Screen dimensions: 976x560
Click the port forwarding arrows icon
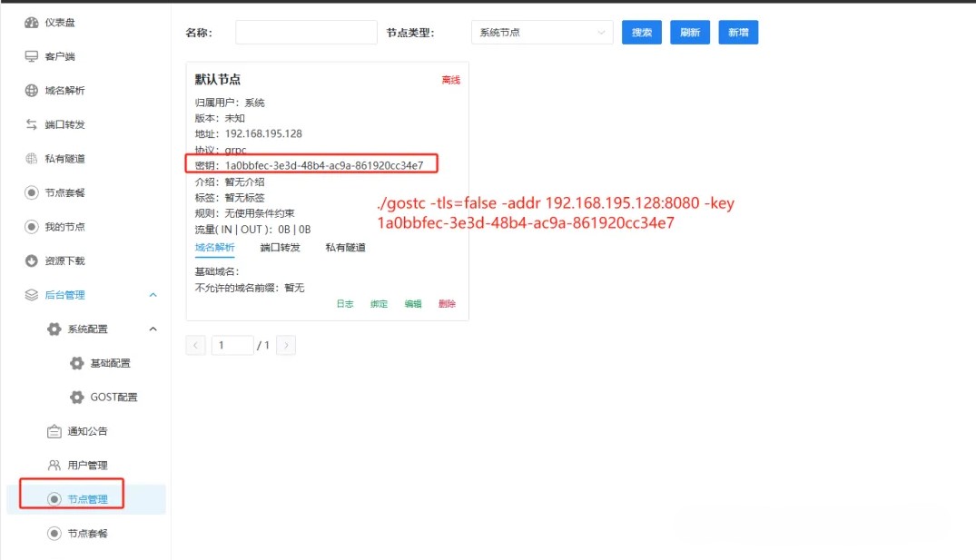click(32, 124)
